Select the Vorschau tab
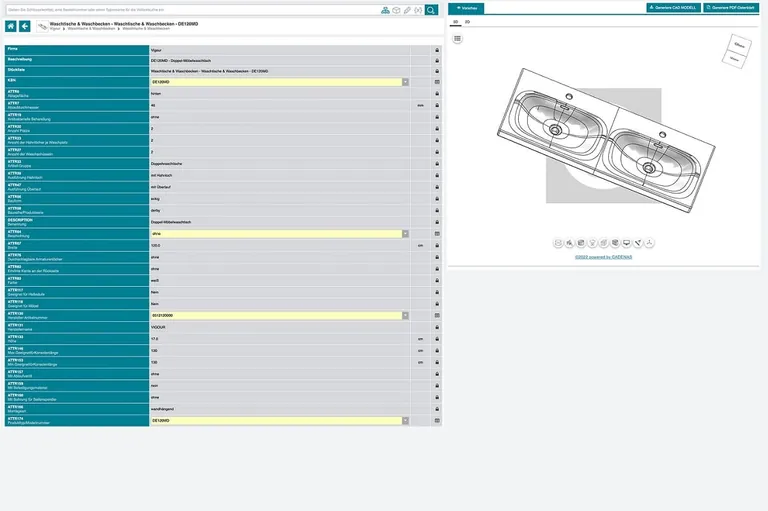Viewport: 768px width, 511px height. tap(466, 7)
